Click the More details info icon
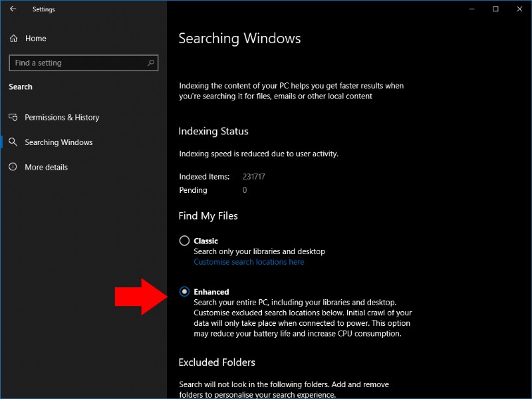This screenshot has width=532, height=399. coord(13,167)
